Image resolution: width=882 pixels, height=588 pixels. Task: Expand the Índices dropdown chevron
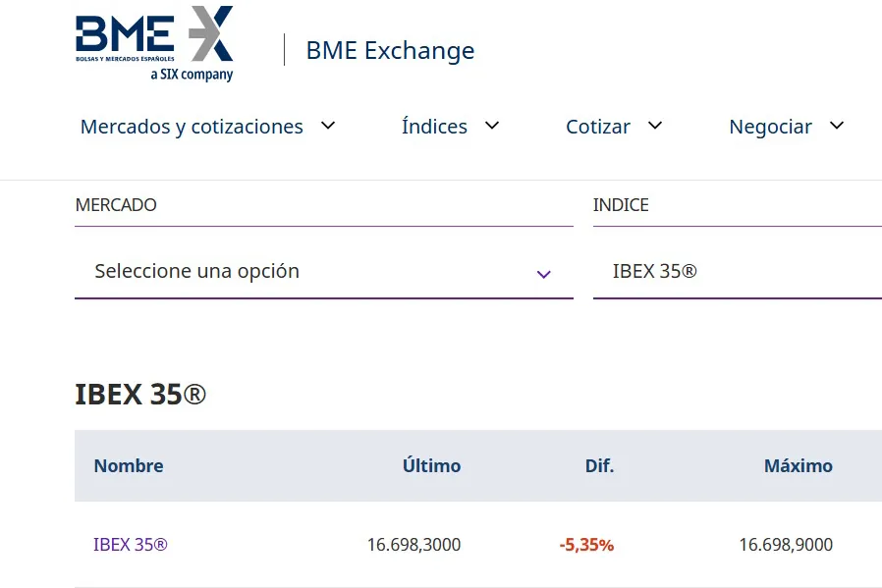tap(491, 126)
